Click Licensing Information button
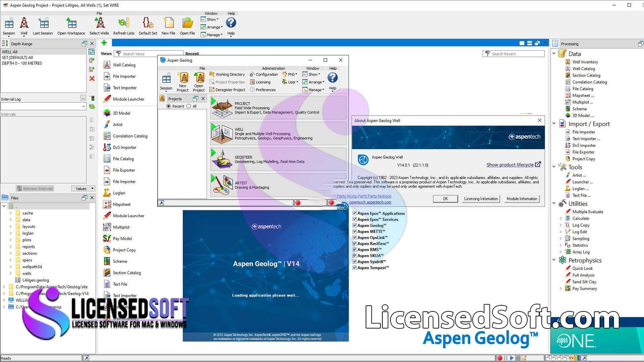The image size is (644, 362). [x=481, y=199]
